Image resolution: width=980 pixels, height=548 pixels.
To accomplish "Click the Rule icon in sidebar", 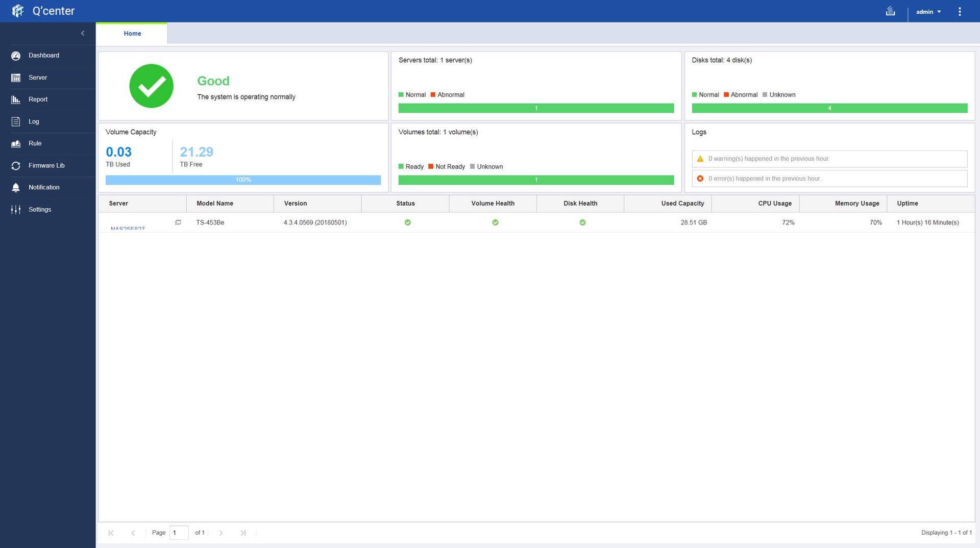I will click(16, 143).
